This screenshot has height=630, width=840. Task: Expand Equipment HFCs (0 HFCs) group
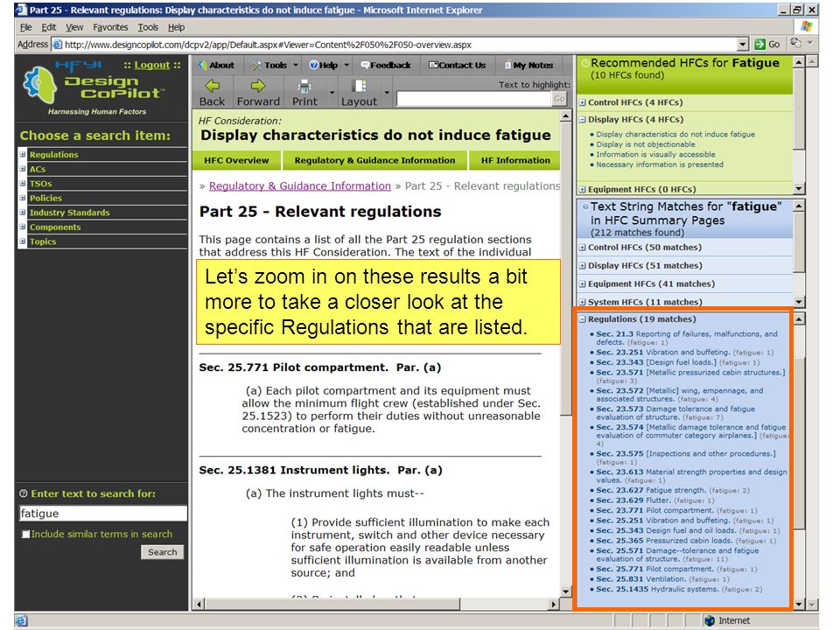click(x=583, y=189)
